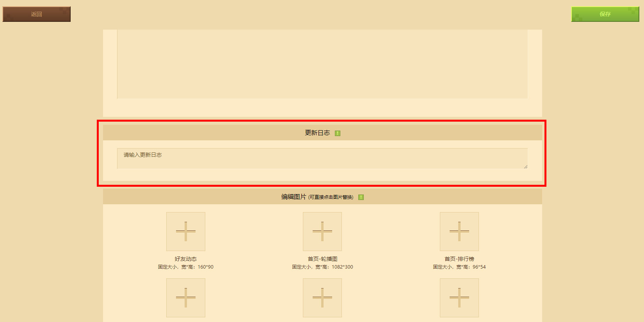The width and height of the screenshot is (644, 322).
Task: Open the info icon beside 更新日志
Action: (338, 133)
